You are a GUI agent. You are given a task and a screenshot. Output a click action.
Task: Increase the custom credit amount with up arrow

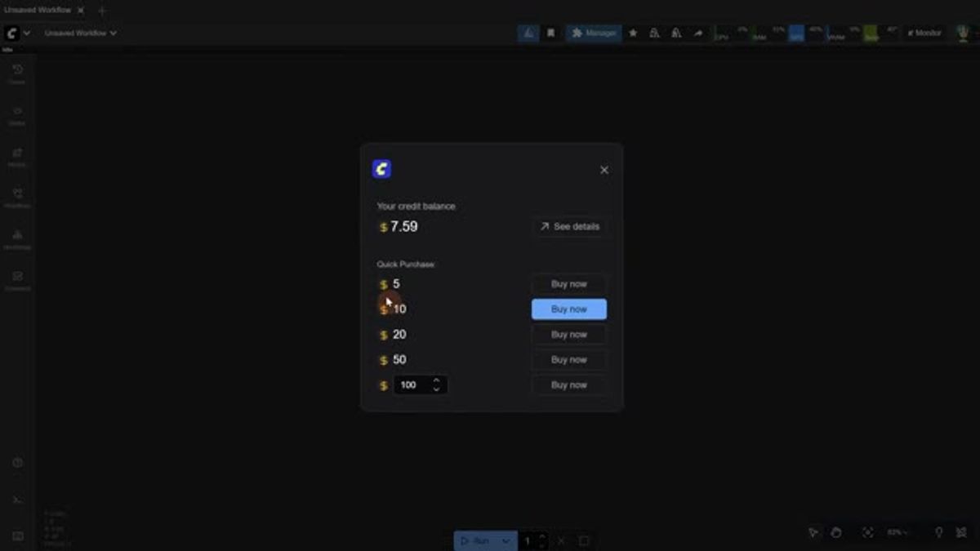point(437,380)
